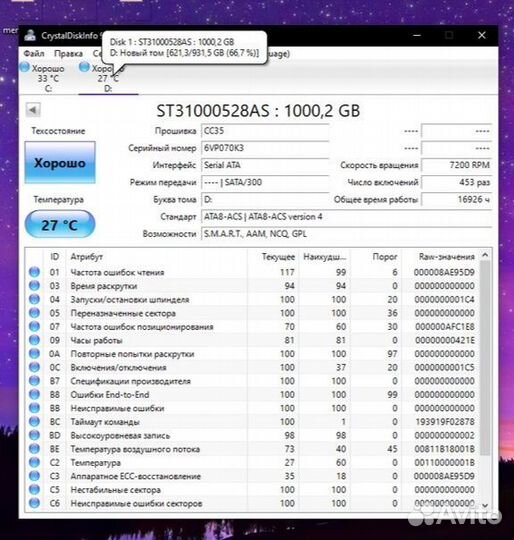The width and height of the screenshot is (514, 540).
Task: Click status icon for B7 Спецификации производителя
Action: (34, 381)
